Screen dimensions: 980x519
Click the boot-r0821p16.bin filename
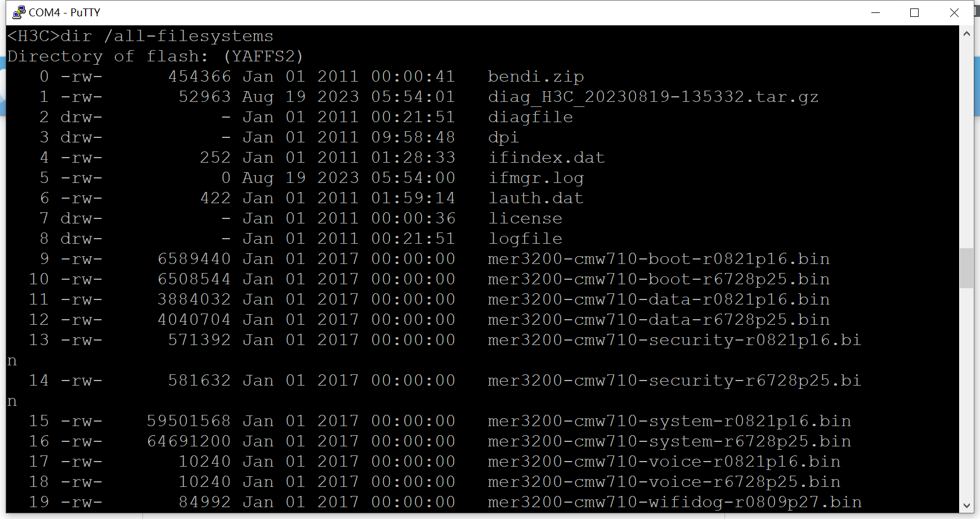[659, 259]
